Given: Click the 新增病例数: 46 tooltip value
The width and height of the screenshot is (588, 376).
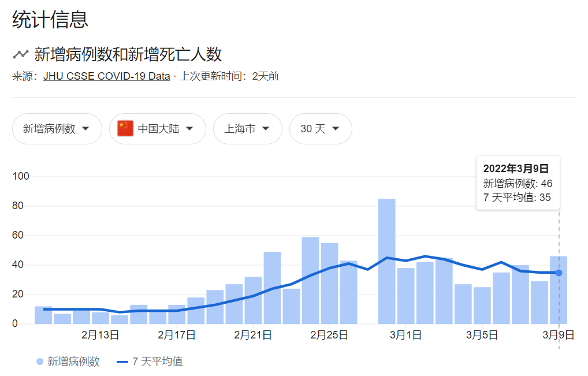Looking at the screenshot, I should pyautogui.click(x=518, y=183).
